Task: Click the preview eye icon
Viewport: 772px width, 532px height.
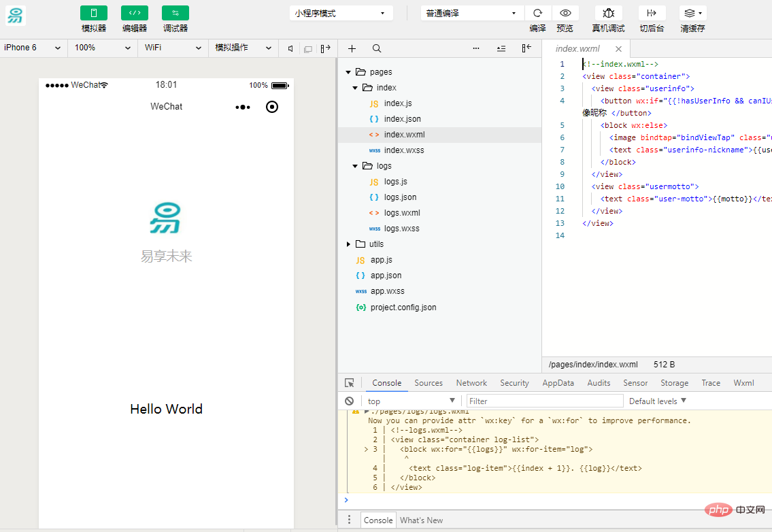Action: [x=565, y=14]
